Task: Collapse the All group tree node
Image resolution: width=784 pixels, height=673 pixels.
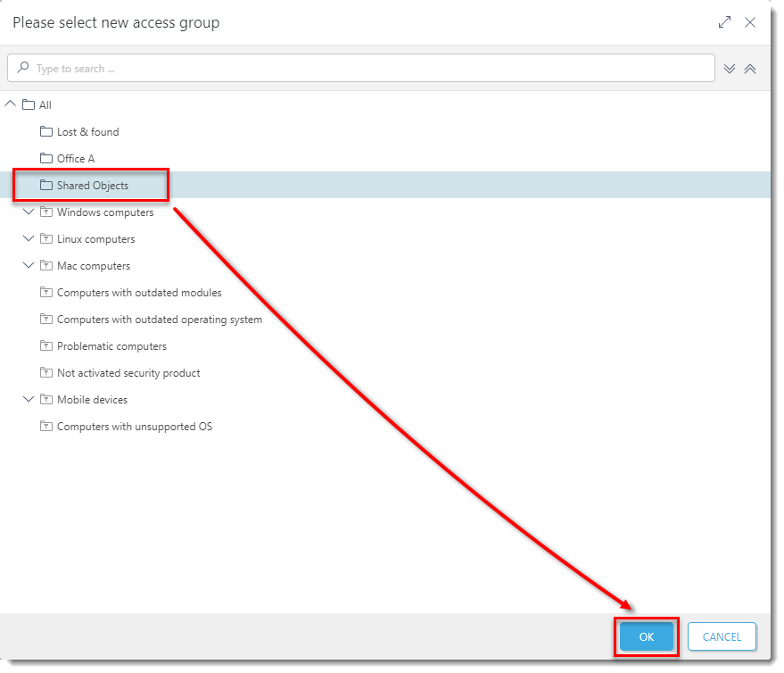Action: [11, 104]
